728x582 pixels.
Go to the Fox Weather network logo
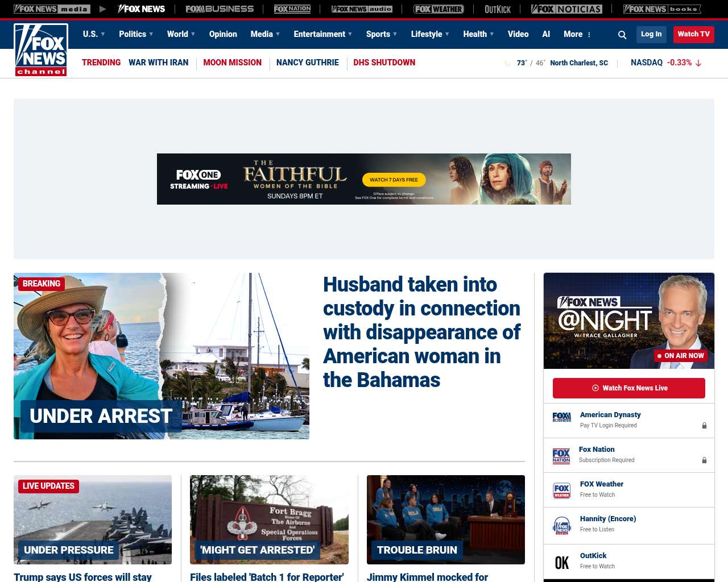coord(439,9)
